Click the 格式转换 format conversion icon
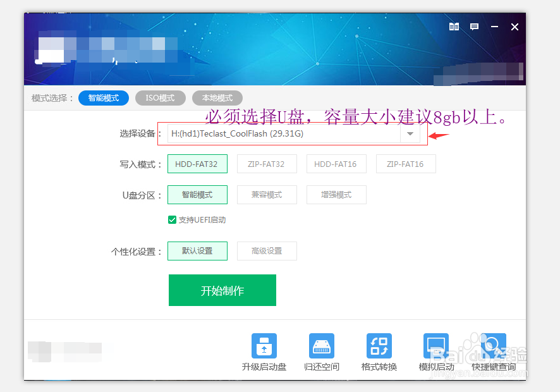 click(x=379, y=346)
